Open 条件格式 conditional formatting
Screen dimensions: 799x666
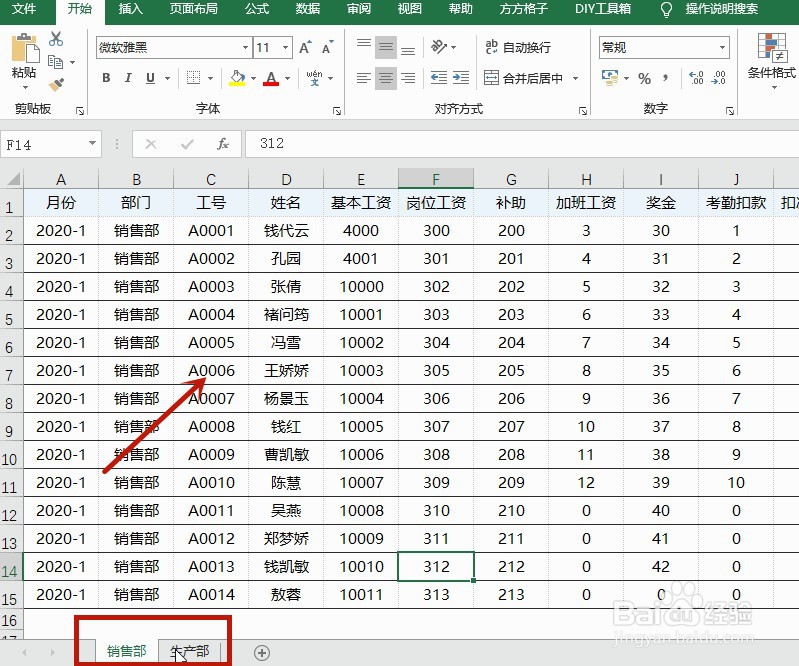pos(771,60)
